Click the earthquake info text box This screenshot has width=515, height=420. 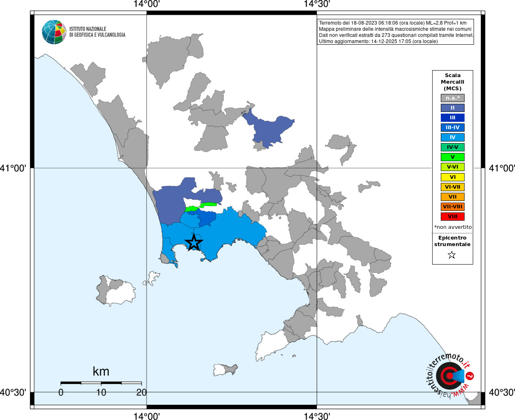396,32
